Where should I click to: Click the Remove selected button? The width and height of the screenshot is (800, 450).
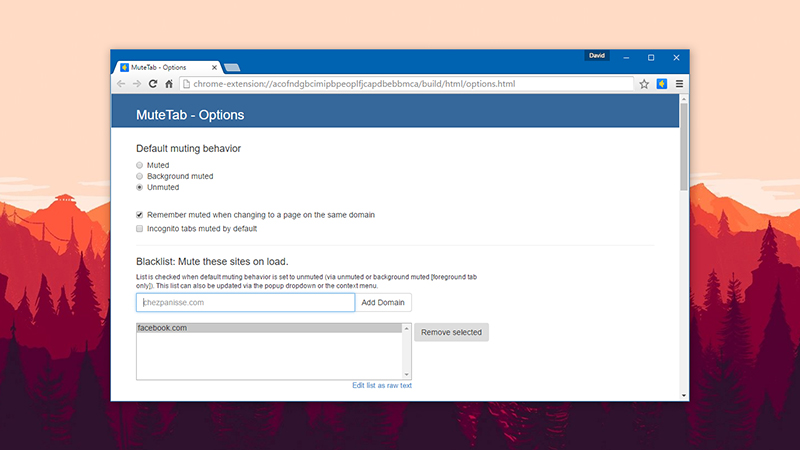(451, 332)
